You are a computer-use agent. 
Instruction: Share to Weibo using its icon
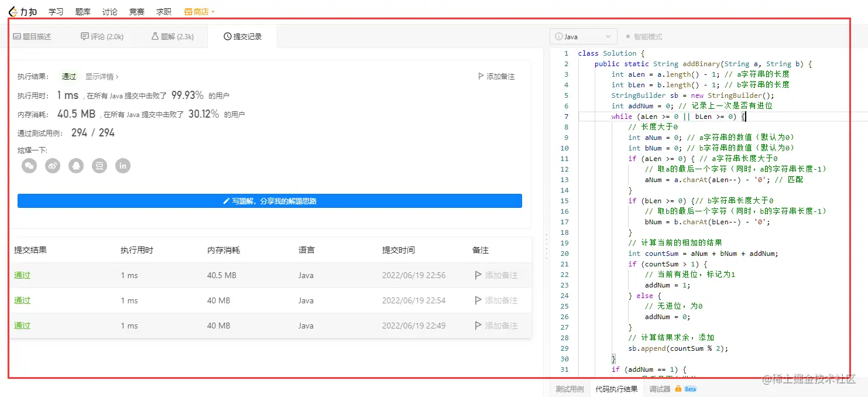pyautogui.click(x=53, y=166)
